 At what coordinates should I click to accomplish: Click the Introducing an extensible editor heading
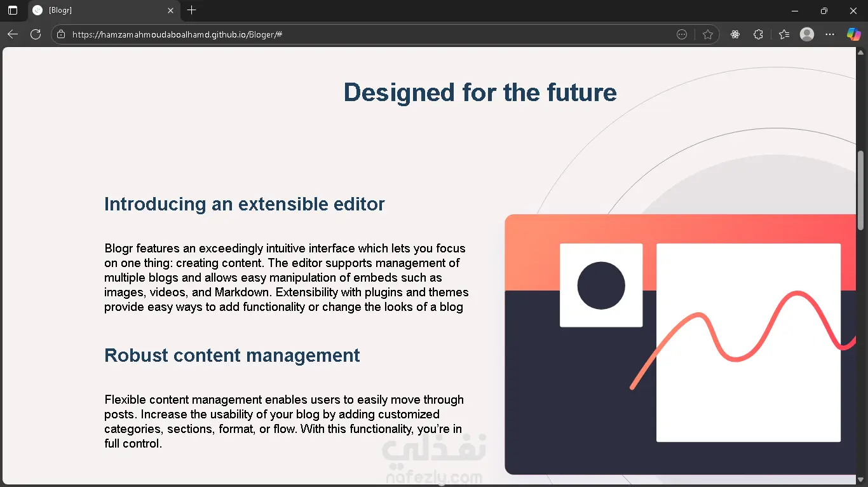(245, 204)
